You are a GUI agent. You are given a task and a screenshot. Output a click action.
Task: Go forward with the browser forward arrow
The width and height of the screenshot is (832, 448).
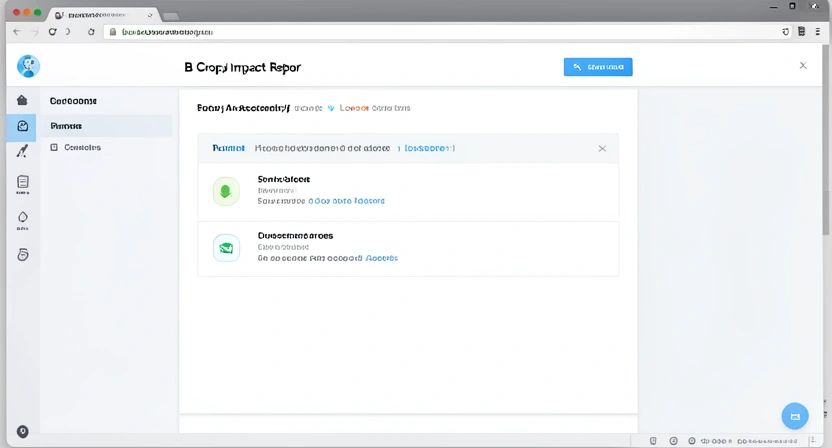35,32
